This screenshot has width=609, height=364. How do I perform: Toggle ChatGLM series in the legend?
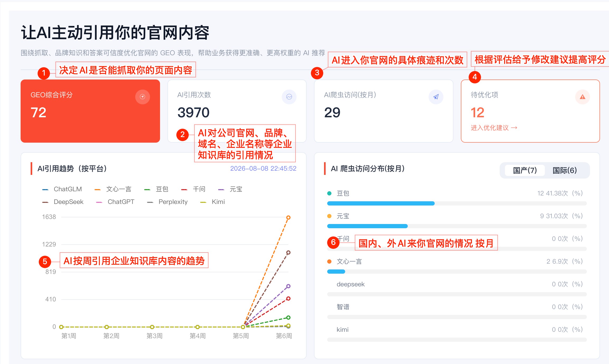(62, 189)
